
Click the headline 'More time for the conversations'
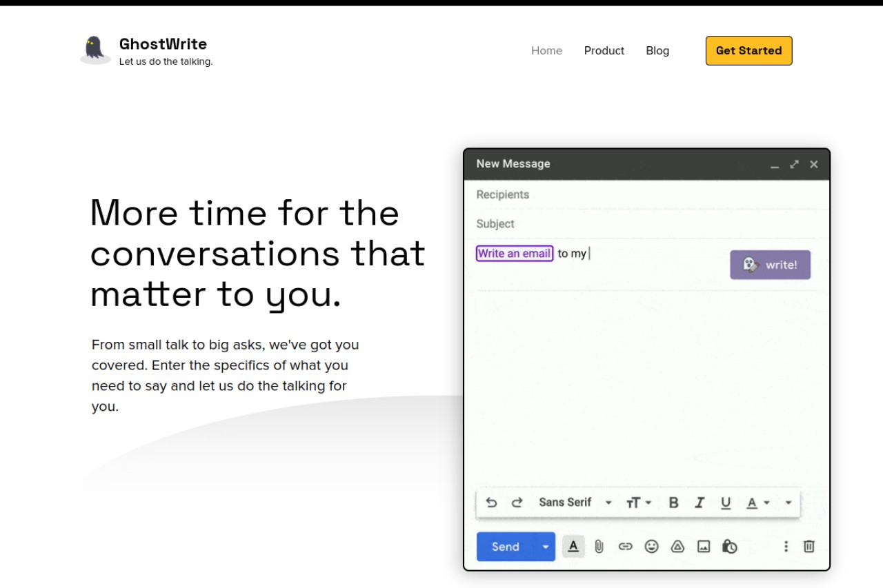(257, 232)
